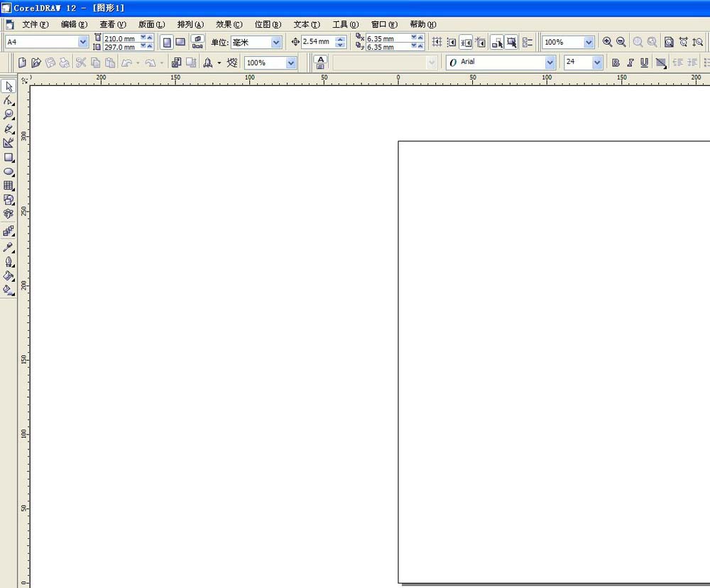Open the Options checklist icon
Screen dimensions: 710x588
[528, 42]
